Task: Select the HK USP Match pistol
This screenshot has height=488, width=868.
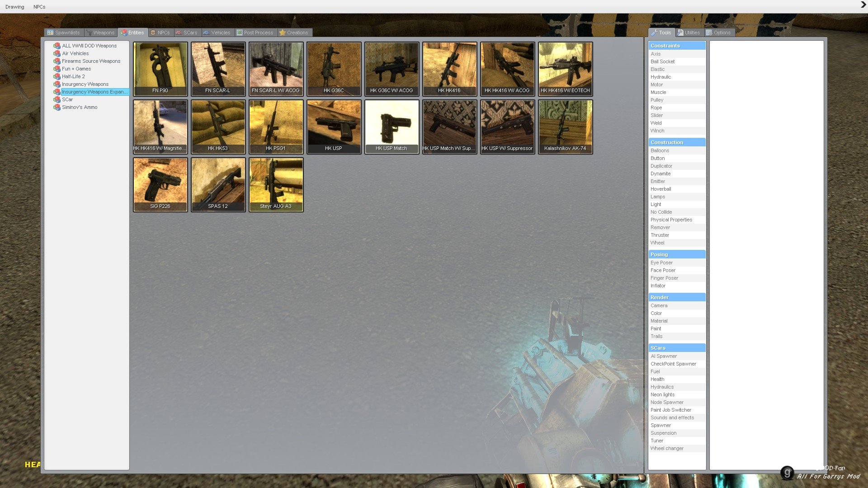Action: [392, 127]
